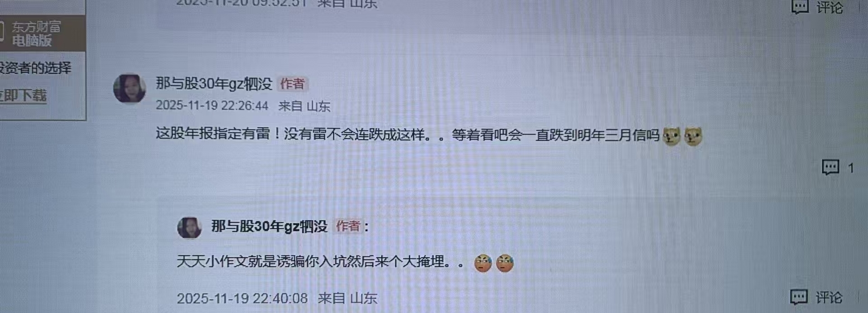868x313 pixels.
Task: Click the comment text 这股年报指定有雷
Action: [x=213, y=134]
